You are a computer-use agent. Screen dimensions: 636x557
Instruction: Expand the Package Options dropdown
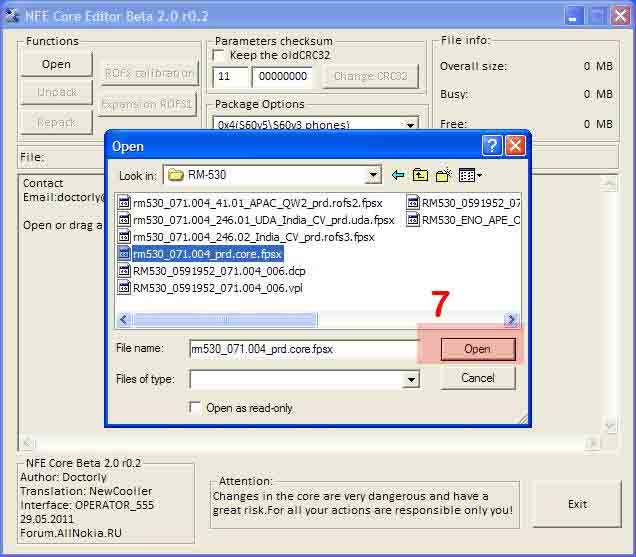tap(410, 125)
